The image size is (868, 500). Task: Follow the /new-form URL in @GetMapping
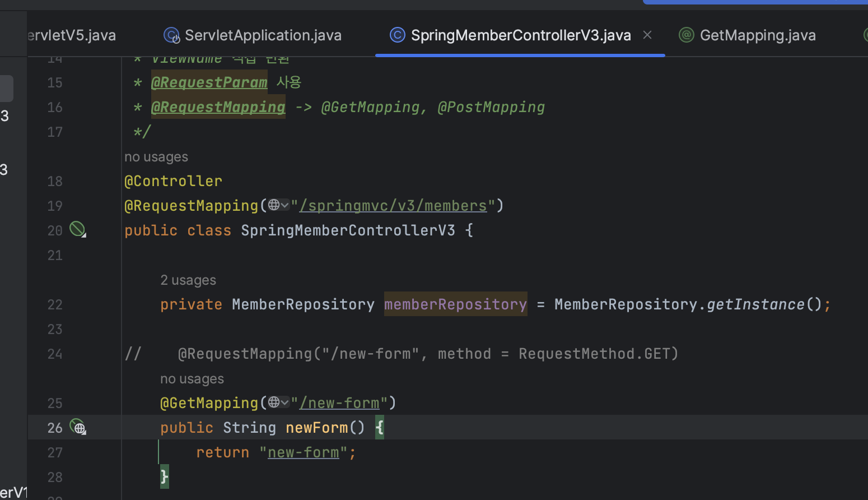tap(339, 403)
